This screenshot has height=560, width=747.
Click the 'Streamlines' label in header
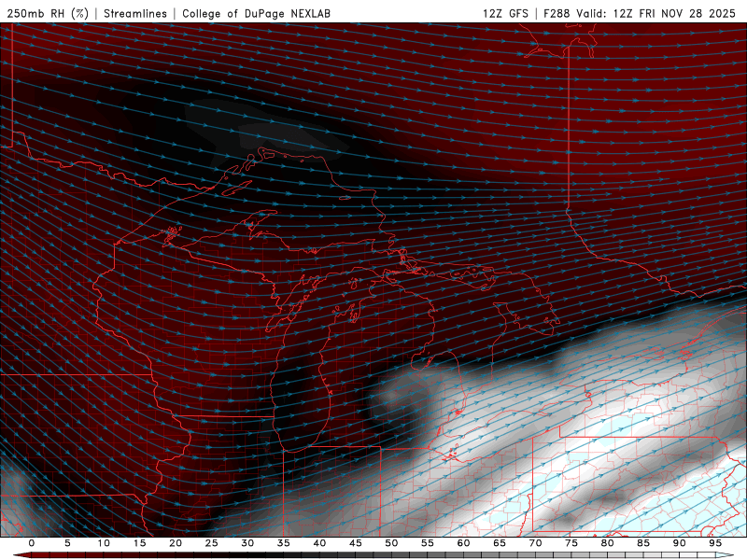(135, 13)
